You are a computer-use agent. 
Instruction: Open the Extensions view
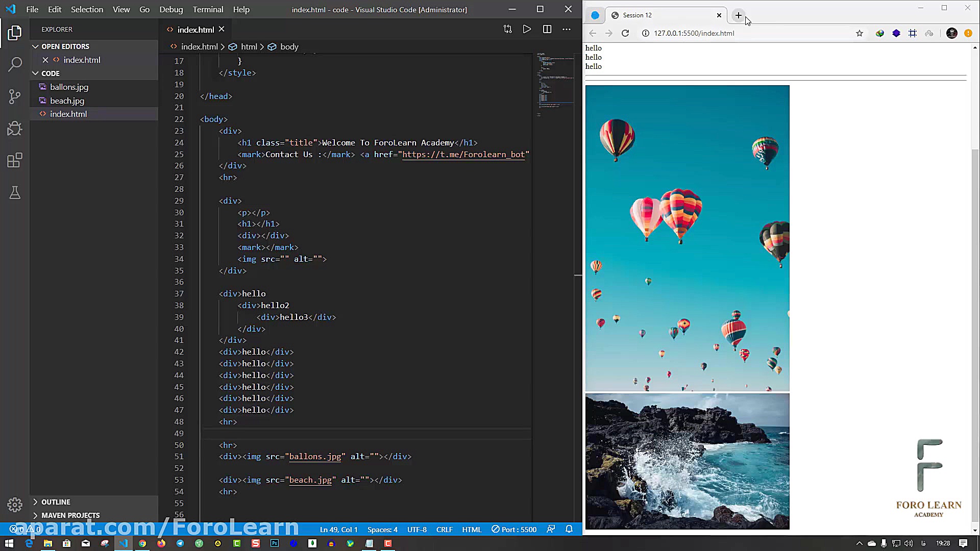point(15,161)
